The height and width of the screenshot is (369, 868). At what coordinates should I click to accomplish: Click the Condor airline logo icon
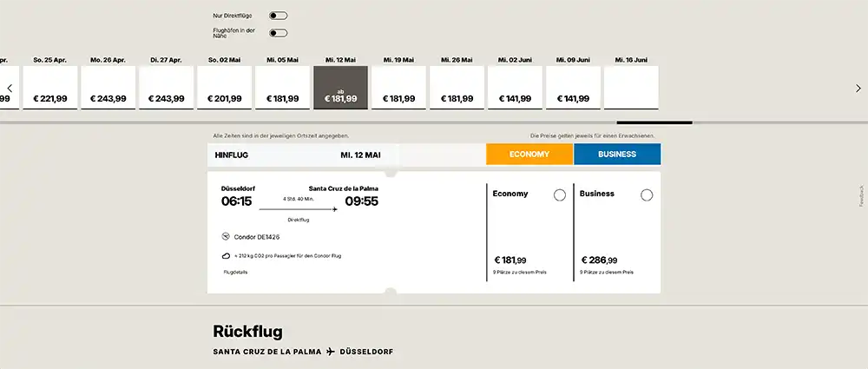click(x=226, y=236)
